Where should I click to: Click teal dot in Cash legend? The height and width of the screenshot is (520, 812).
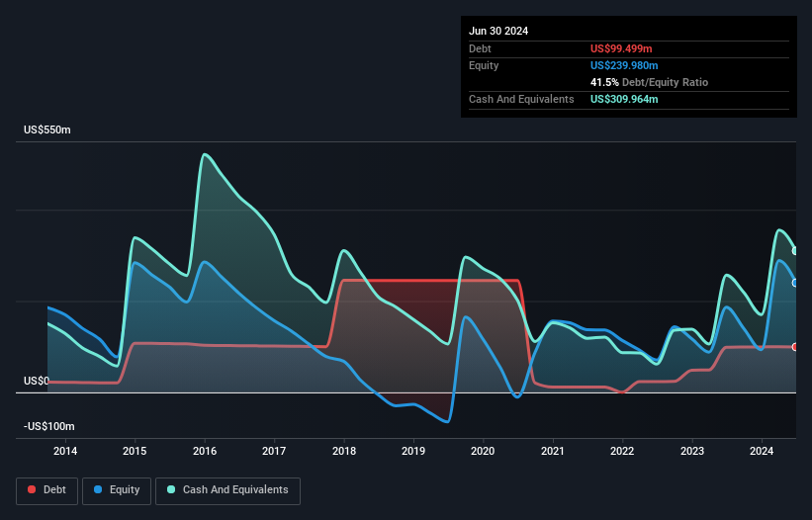click(x=171, y=489)
